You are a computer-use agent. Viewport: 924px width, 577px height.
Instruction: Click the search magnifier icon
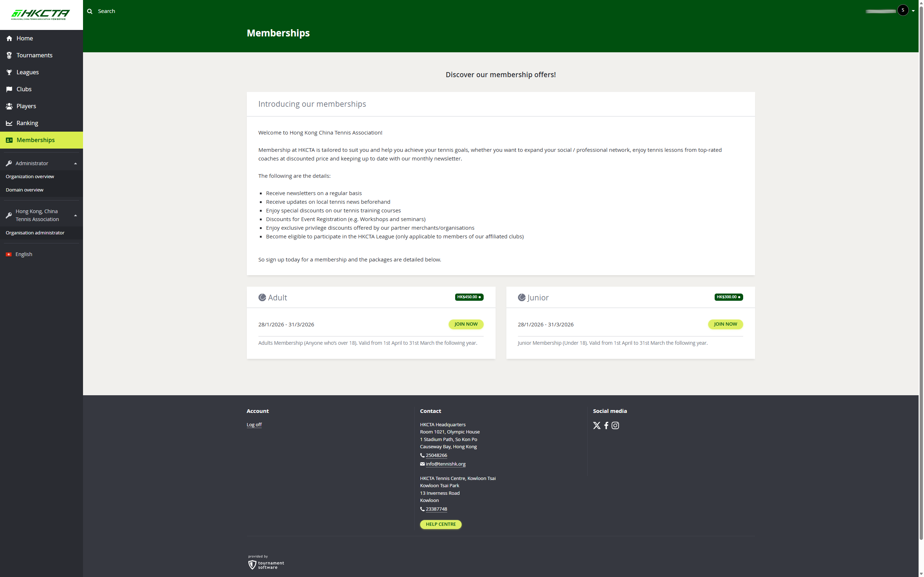pyautogui.click(x=90, y=11)
